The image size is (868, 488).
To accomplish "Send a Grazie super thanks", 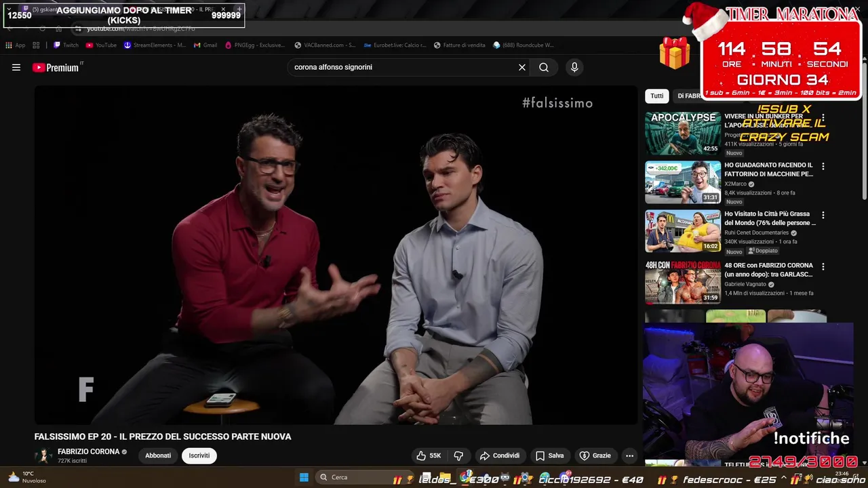I will (595, 455).
